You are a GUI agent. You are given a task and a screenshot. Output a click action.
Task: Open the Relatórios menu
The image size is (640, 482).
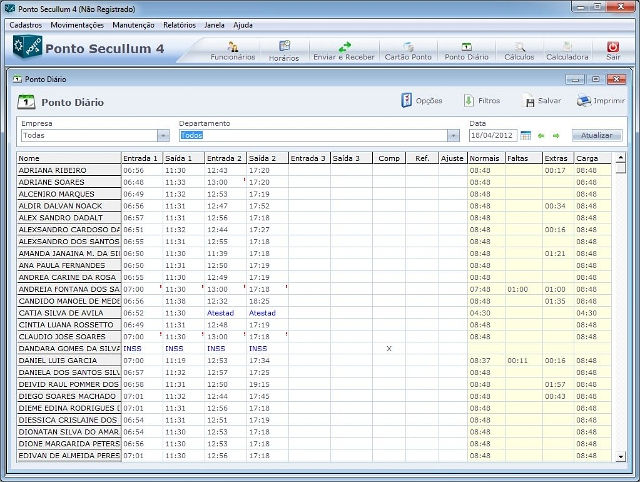point(179,25)
